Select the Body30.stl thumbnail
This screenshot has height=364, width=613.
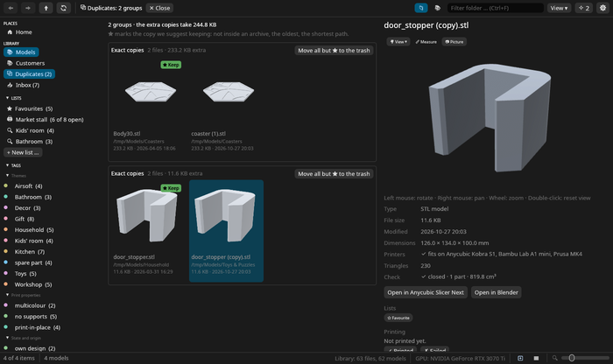point(151,92)
